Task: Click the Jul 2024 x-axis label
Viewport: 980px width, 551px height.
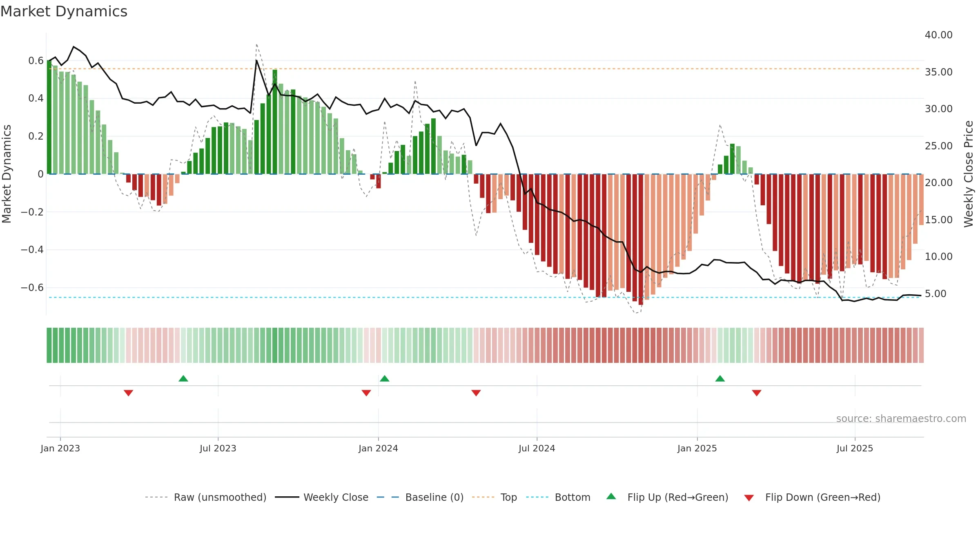Action: coord(537,448)
